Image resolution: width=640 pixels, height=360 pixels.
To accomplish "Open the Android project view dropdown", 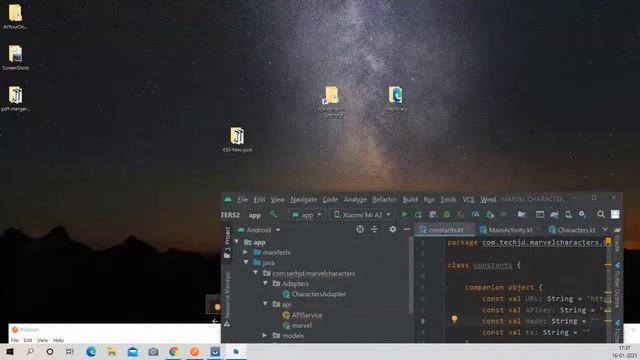I will coord(259,230).
